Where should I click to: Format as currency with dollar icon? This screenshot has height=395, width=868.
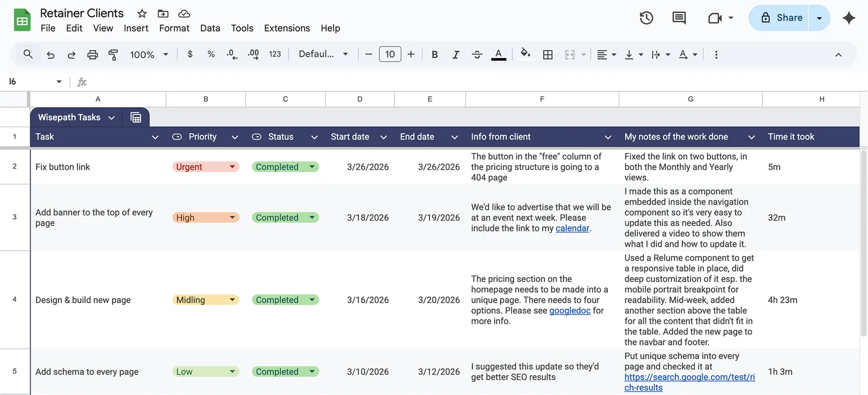click(190, 54)
